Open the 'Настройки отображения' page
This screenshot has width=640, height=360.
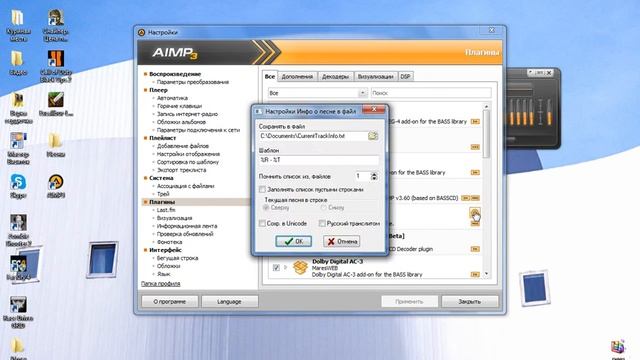click(x=189, y=154)
